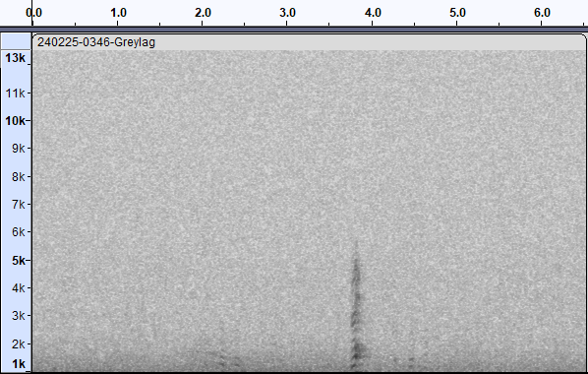The image size is (588, 374).
Task: Click the 5k label on frequency scale
Action: pyautogui.click(x=19, y=260)
